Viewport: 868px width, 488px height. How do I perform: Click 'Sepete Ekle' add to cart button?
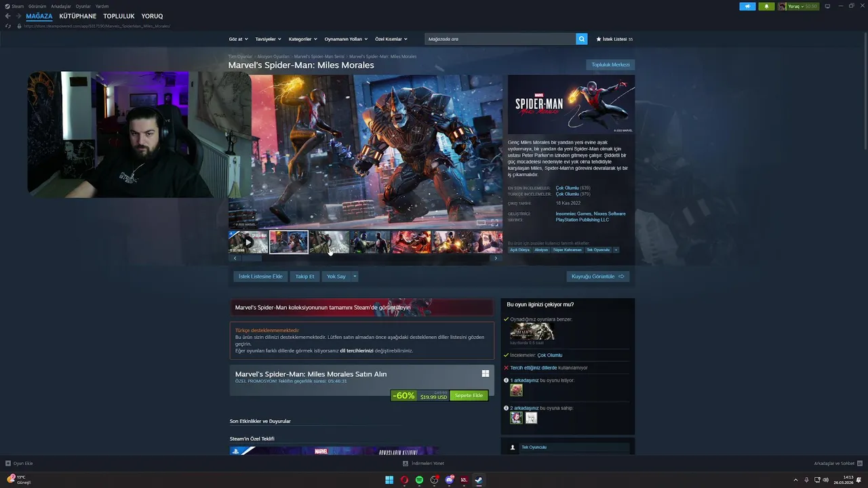[469, 396]
